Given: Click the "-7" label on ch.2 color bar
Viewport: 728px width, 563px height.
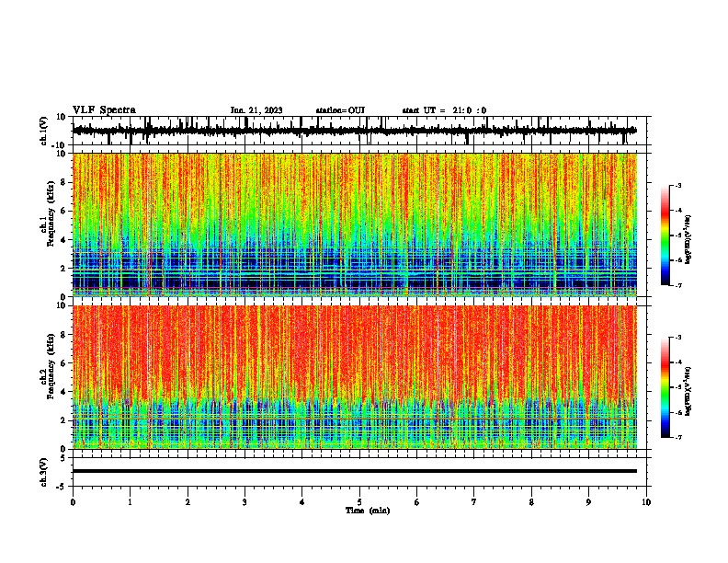Looking at the screenshot, I should pos(678,437).
